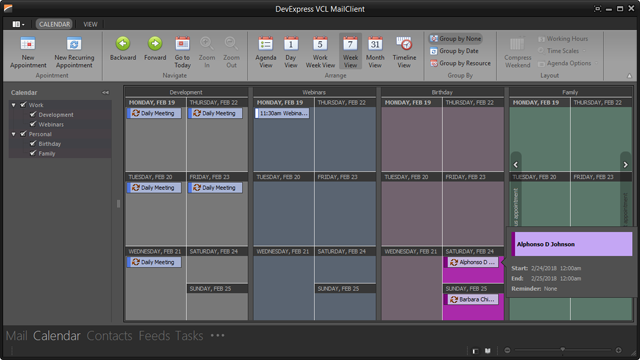Open Thursday Daily Meeting appointment
Viewport: 640px width, 360px height.
point(215,113)
